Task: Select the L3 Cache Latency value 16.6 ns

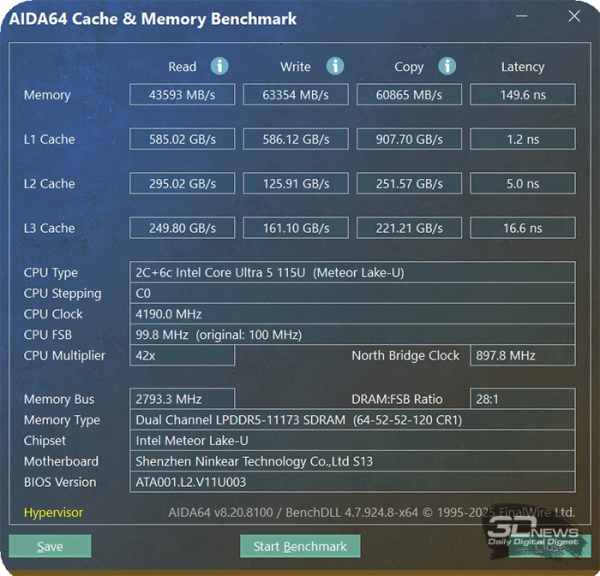Action: (x=522, y=228)
